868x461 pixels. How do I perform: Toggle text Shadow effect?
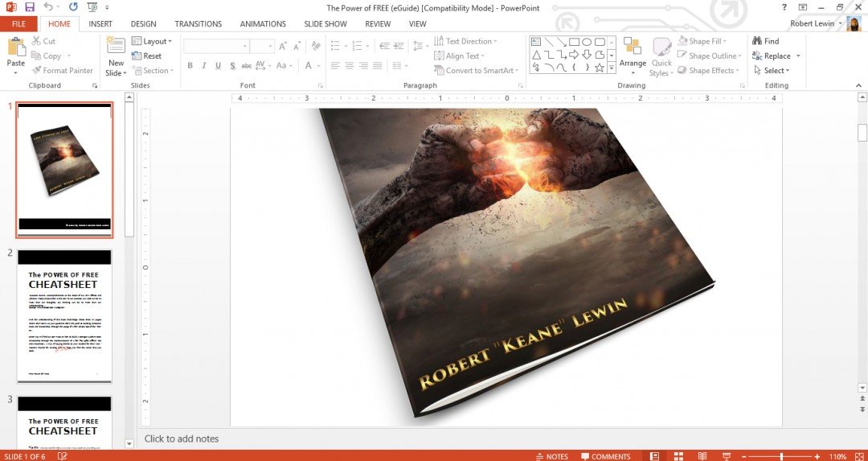(232, 65)
